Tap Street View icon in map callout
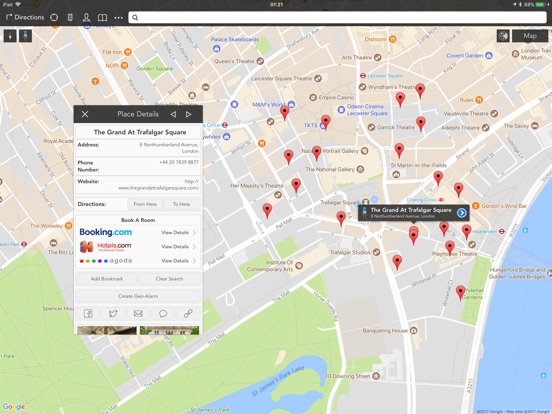This screenshot has height=414, width=552. 364,212
